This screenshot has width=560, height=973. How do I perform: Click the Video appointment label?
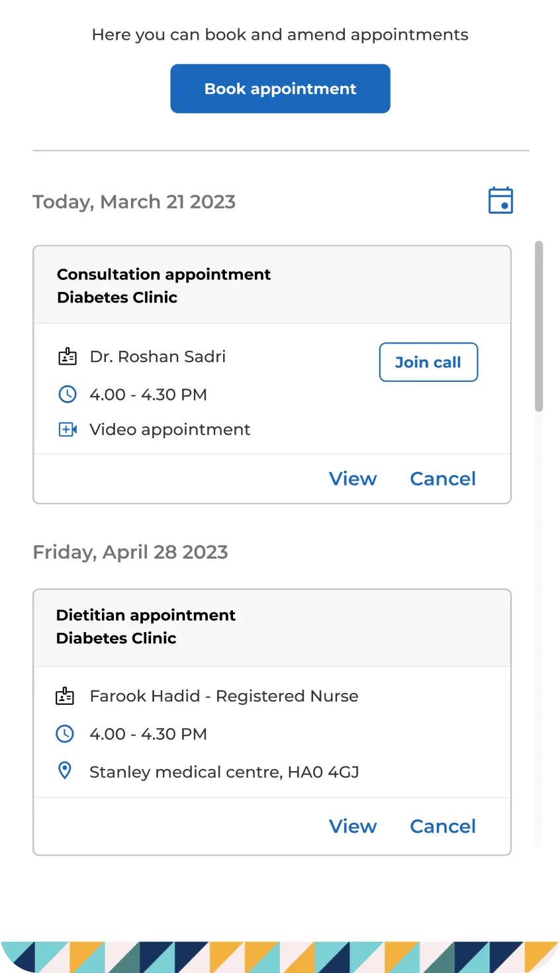pyautogui.click(x=170, y=430)
